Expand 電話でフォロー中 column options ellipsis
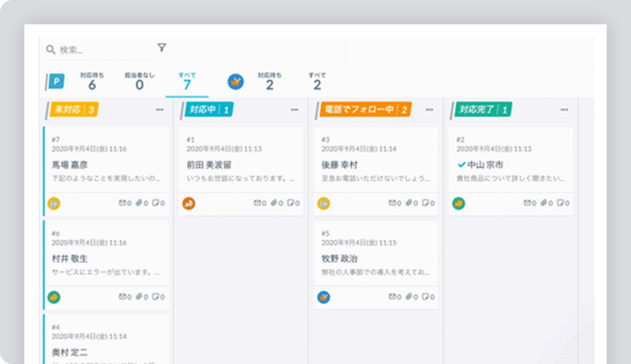 point(429,110)
